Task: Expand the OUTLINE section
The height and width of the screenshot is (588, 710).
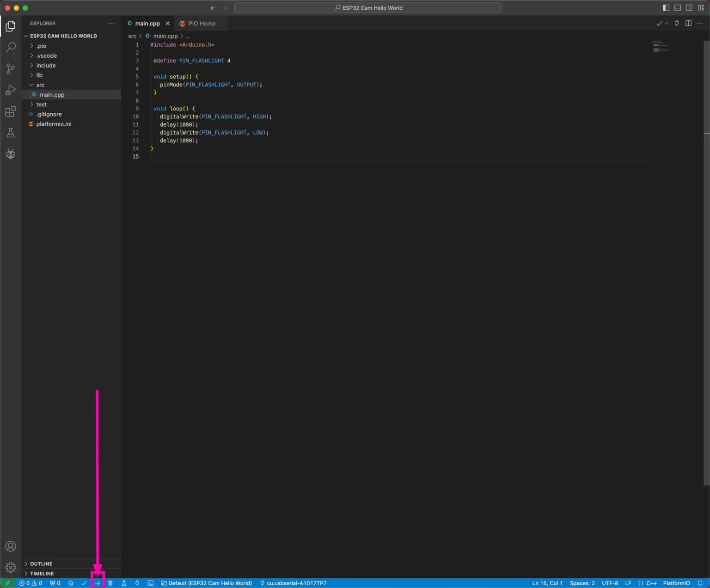Action: click(x=41, y=564)
